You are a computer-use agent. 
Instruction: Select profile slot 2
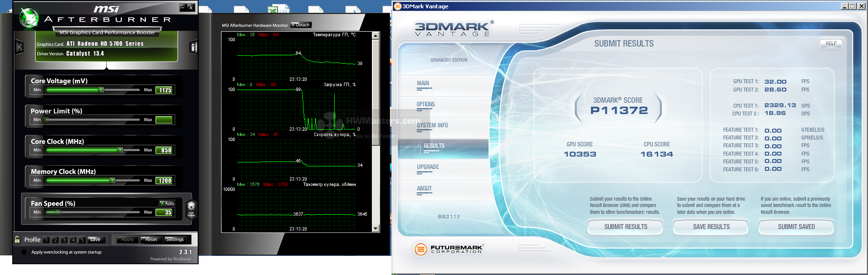click(55, 240)
